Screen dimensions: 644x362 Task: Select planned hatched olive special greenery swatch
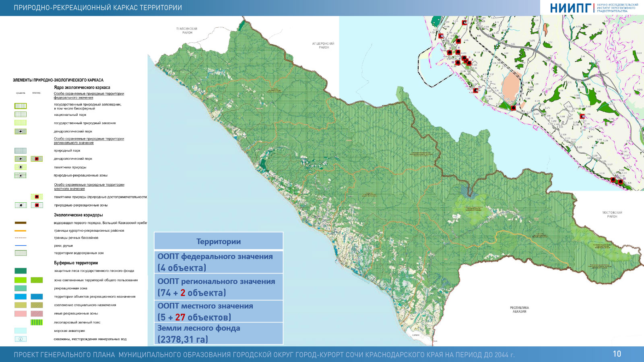click(37, 305)
